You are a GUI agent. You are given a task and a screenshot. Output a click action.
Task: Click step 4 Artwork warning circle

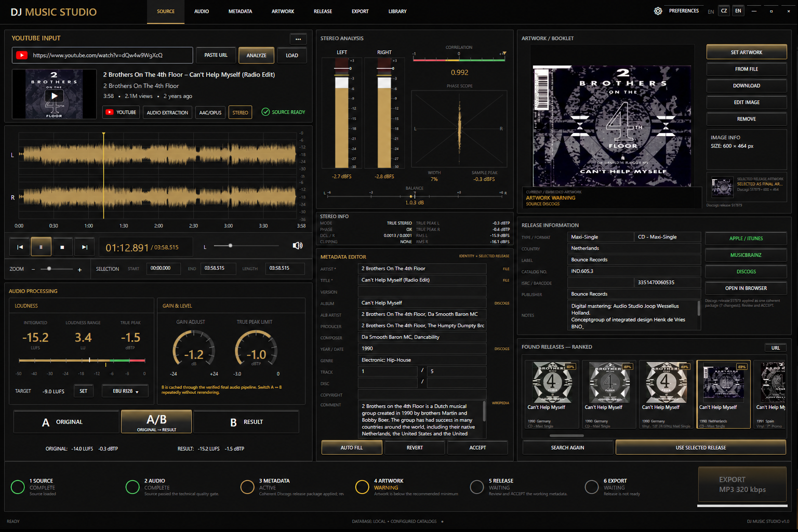362,487
